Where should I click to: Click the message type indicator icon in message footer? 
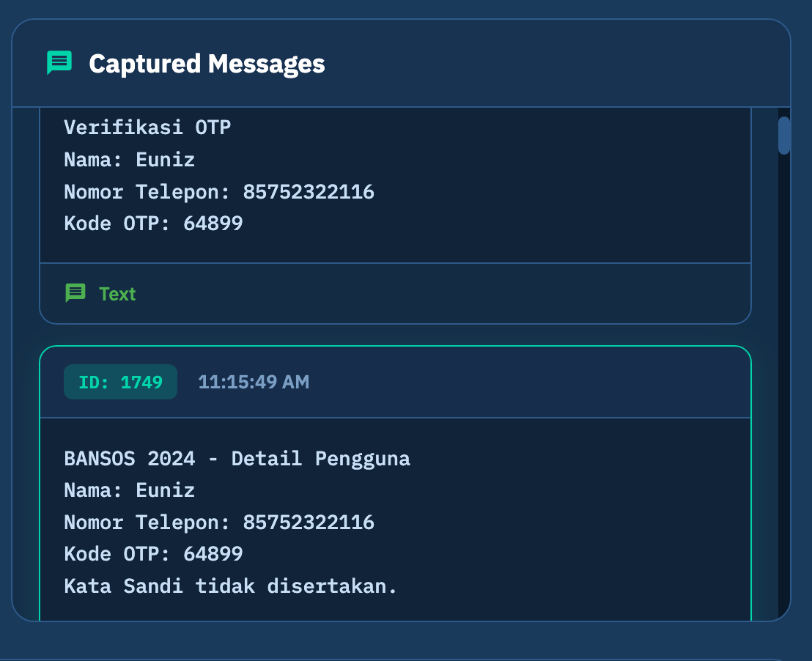(75, 293)
